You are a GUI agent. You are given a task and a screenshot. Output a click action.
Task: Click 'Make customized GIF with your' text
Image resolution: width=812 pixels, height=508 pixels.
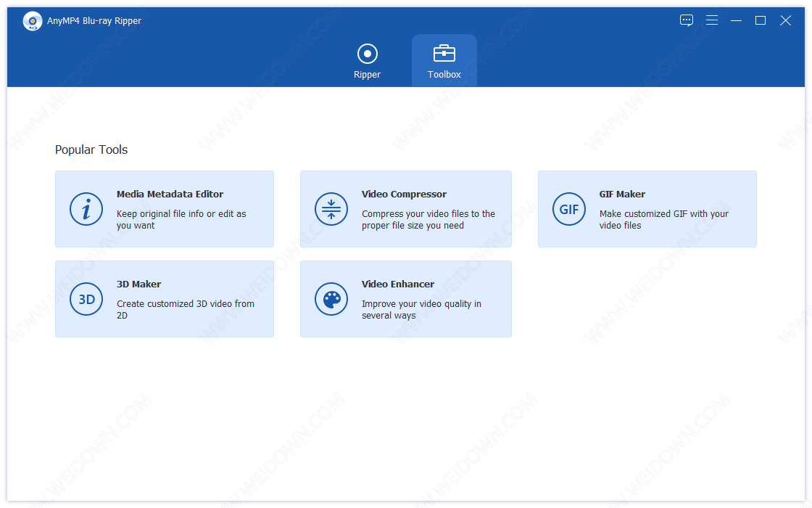(x=664, y=219)
